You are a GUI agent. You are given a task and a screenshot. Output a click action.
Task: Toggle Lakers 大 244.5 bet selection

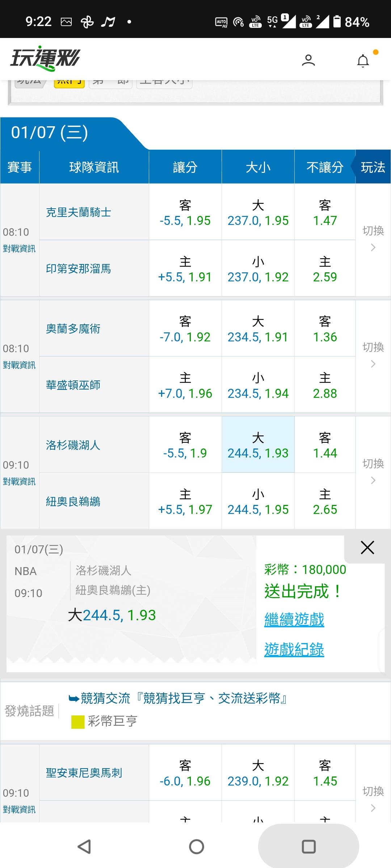click(258, 445)
